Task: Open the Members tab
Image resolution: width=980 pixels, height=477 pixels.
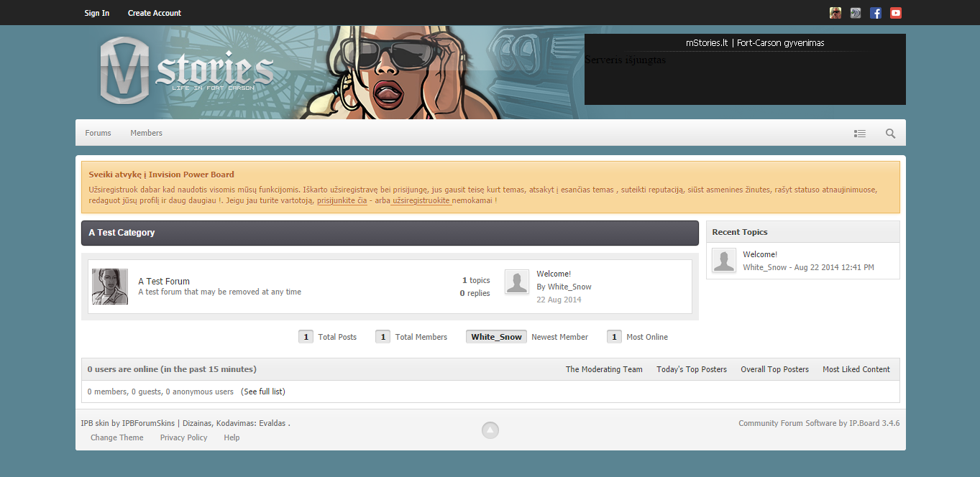Action: pos(147,133)
